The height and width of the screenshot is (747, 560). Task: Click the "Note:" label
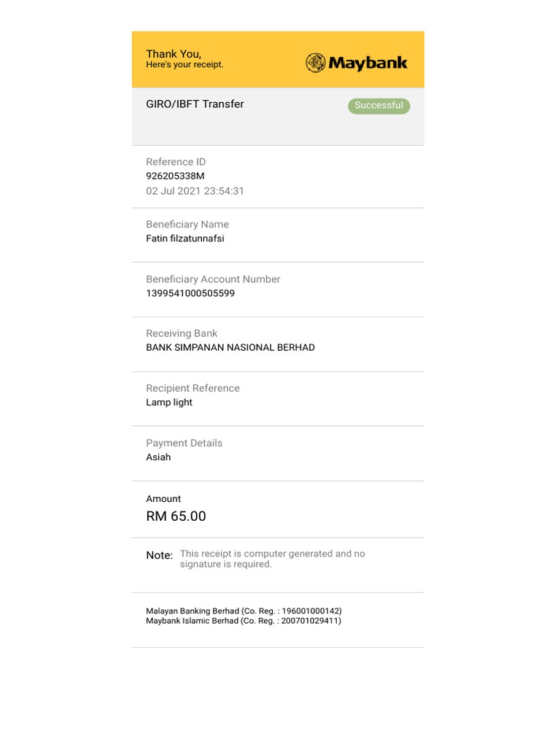pyautogui.click(x=159, y=555)
